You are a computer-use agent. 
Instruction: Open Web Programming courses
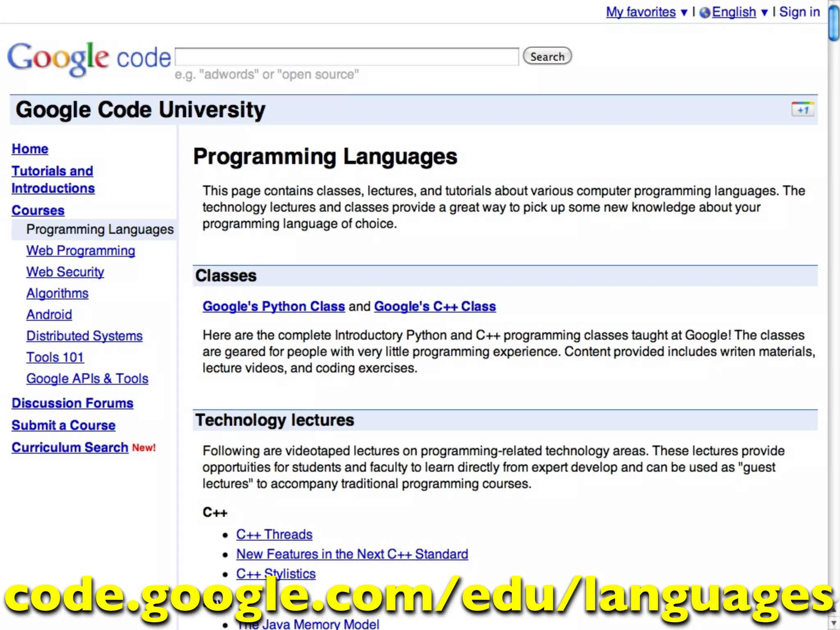point(81,251)
